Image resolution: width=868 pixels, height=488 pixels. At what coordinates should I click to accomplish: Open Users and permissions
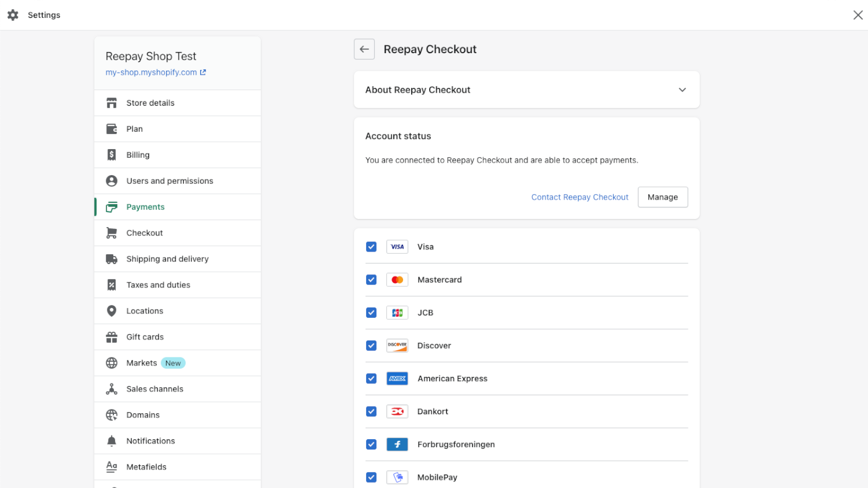point(177,181)
